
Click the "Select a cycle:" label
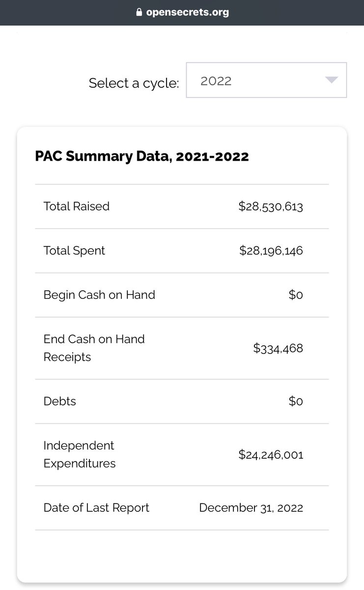pos(134,83)
